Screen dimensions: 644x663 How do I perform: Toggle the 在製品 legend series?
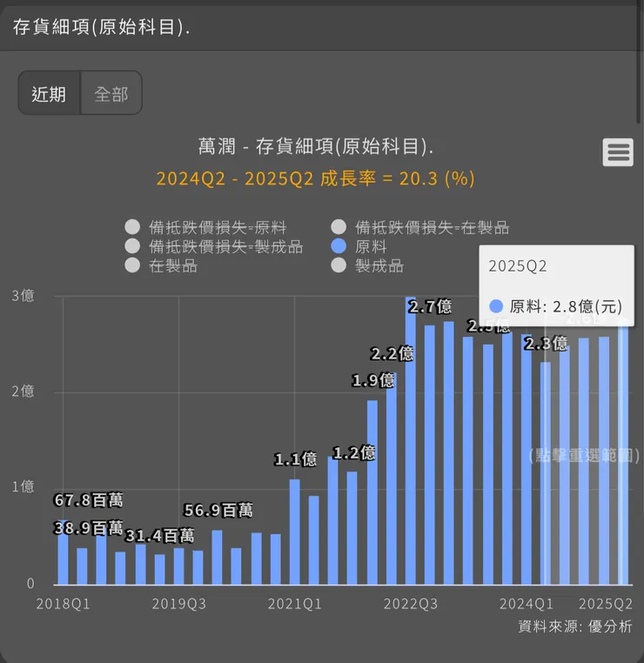(x=161, y=266)
